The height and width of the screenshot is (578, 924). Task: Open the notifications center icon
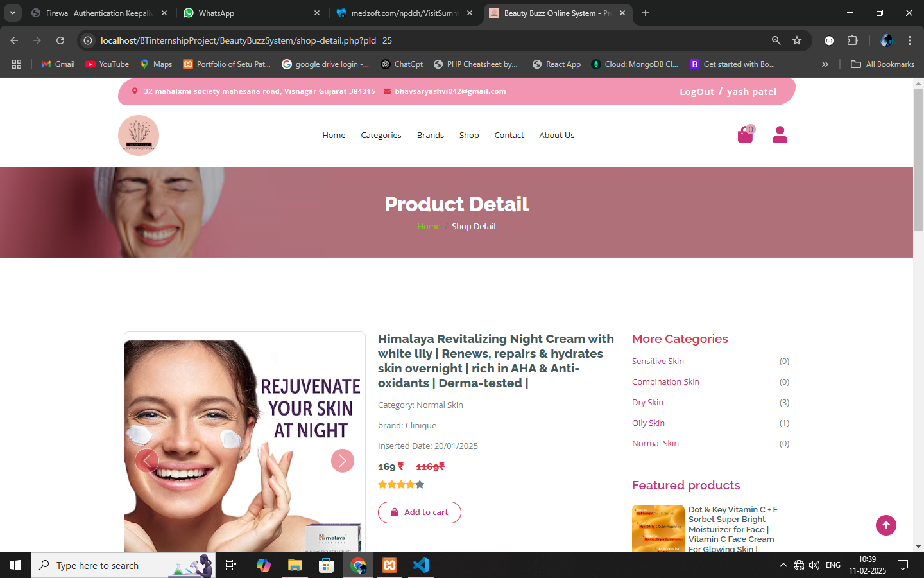pyautogui.click(x=903, y=565)
